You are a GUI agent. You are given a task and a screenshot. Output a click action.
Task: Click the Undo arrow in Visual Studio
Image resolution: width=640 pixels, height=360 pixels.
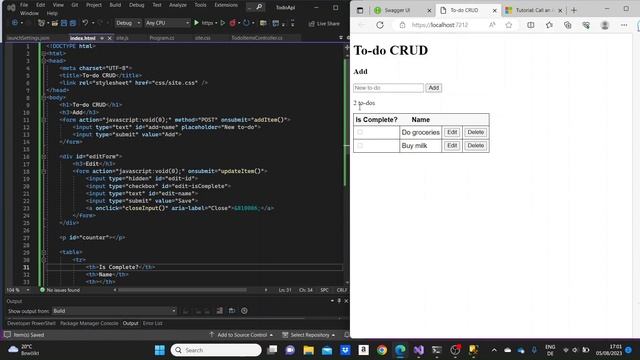click(x=85, y=23)
